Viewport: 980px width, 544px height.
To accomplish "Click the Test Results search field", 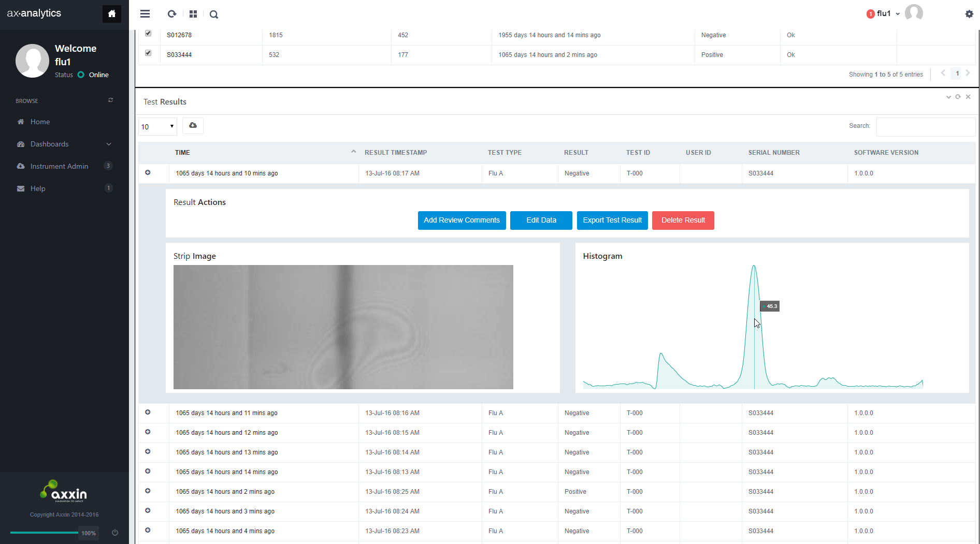I will pos(926,126).
